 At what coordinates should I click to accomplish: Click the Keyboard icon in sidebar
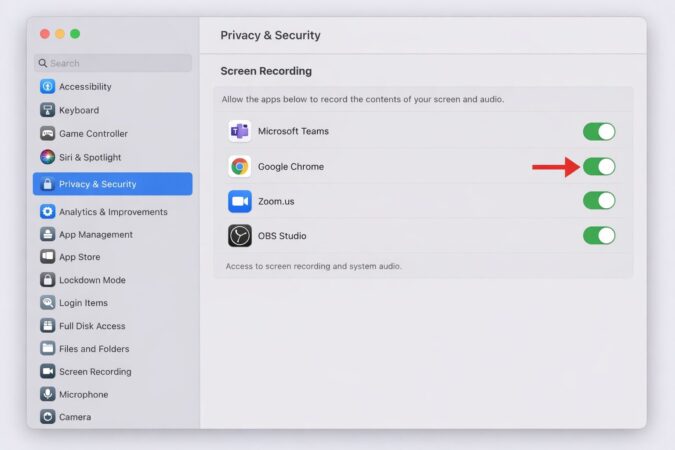[47, 110]
